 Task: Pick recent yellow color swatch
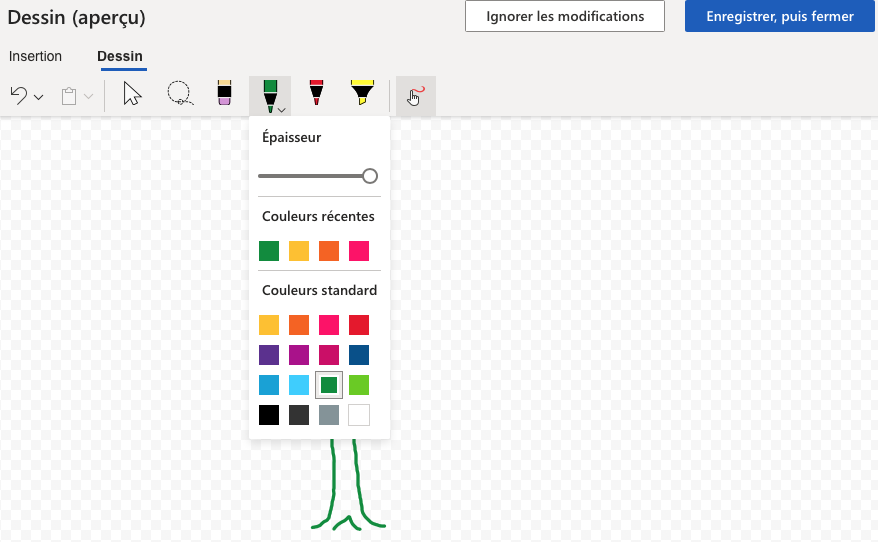tap(299, 251)
